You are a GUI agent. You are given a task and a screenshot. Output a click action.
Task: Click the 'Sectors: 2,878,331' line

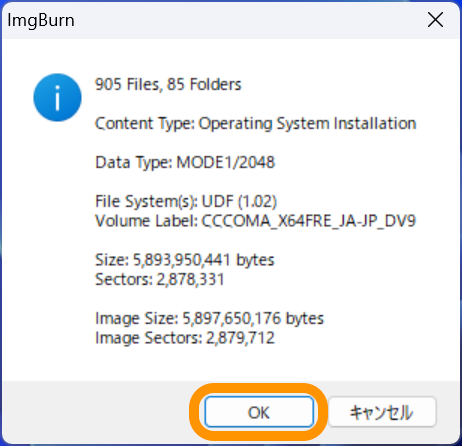[x=160, y=279]
